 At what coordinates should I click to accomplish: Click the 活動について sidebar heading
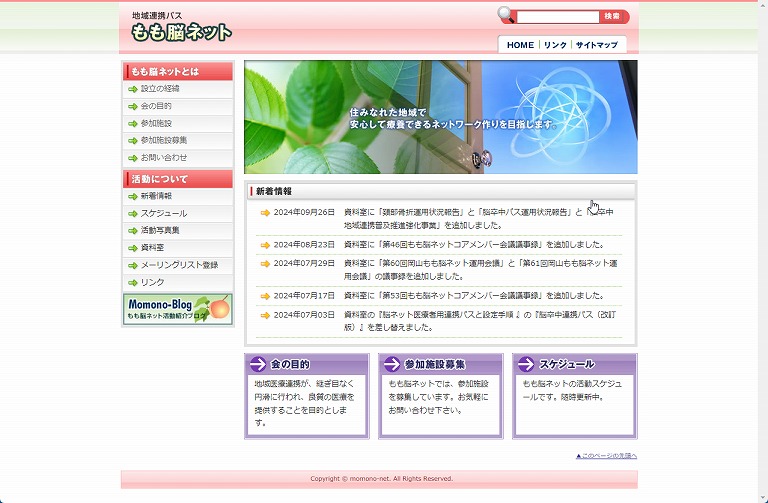[178, 179]
